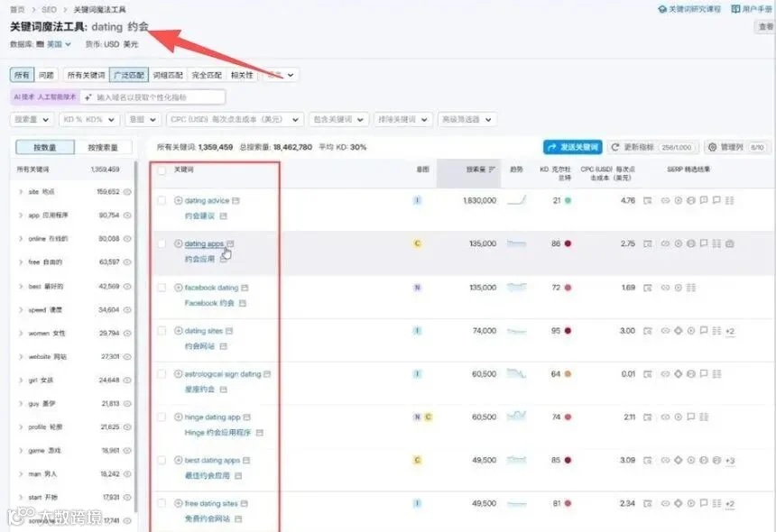Open SERP snapshot icon for 'hinge dating app' row
The image size is (776, 532).
click(x=647, y=417)
